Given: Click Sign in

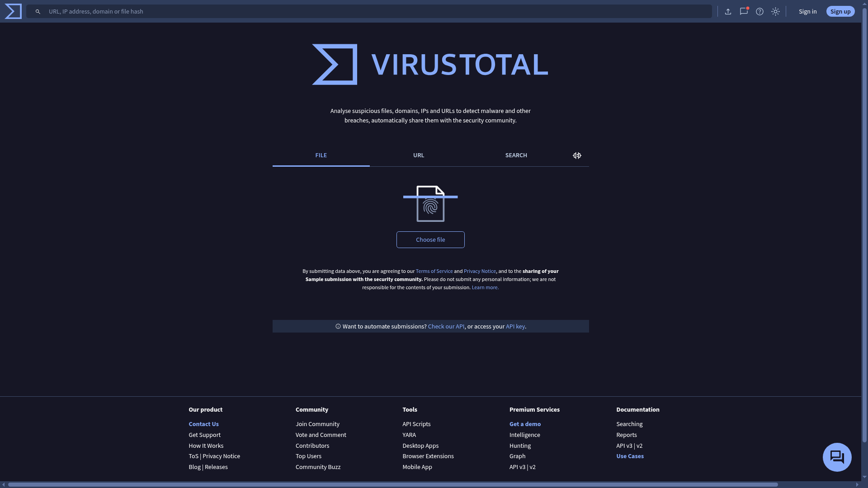Looking at the screenshot, I should (807, 12).
